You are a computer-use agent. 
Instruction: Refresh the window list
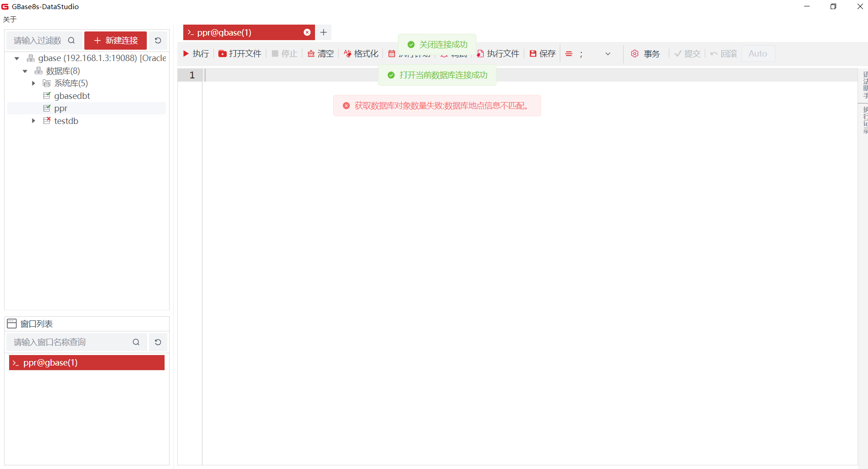click(158, 342)
